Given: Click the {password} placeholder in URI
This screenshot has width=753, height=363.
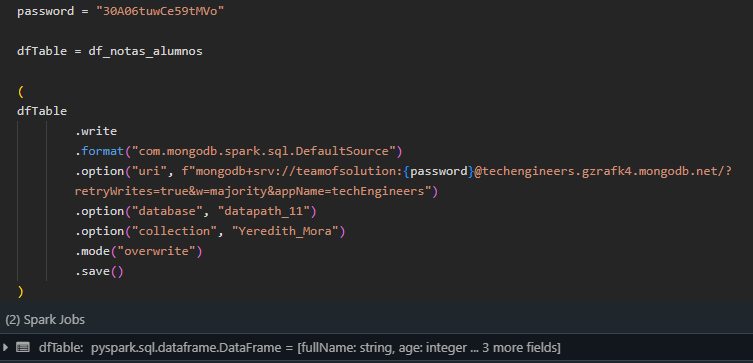Looking at the screenshot, I should tap(438, 171).
